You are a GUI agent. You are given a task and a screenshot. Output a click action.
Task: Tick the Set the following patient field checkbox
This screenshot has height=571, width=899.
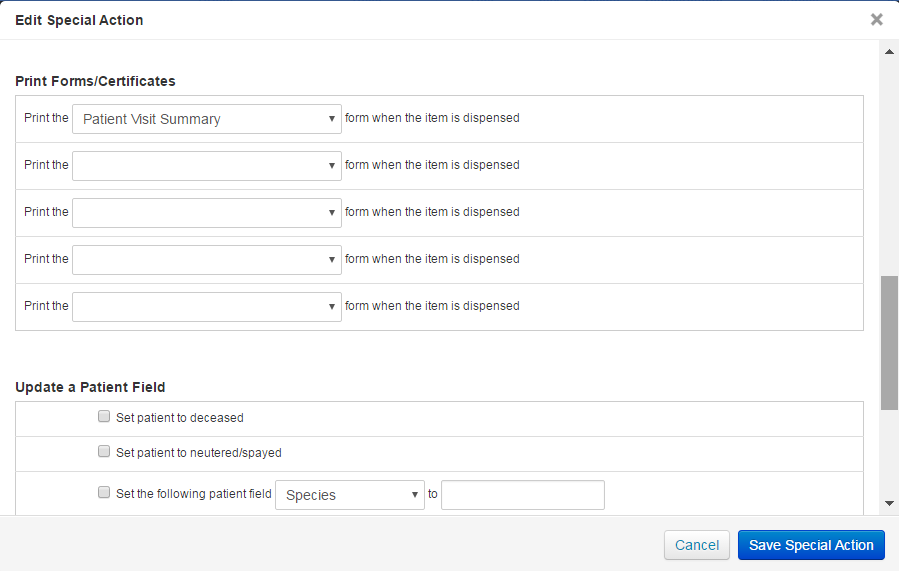104,492
